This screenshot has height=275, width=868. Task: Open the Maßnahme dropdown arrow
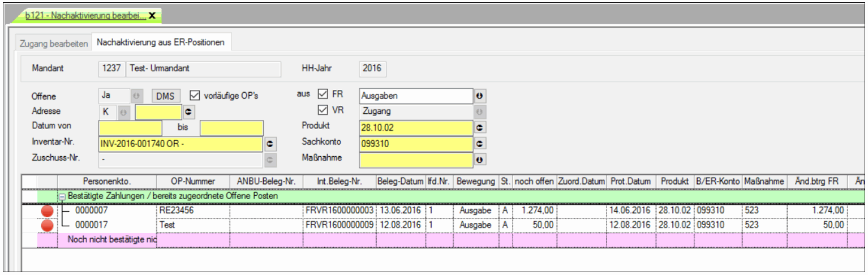coord(479,160)
